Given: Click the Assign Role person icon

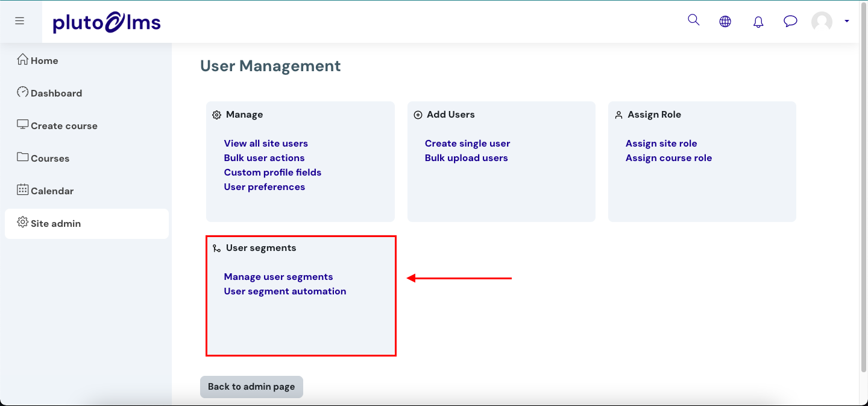Looking at the screenshot, I should pos(618,115).
